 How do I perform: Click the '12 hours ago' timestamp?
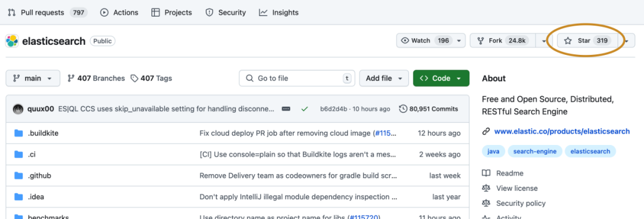439,133
